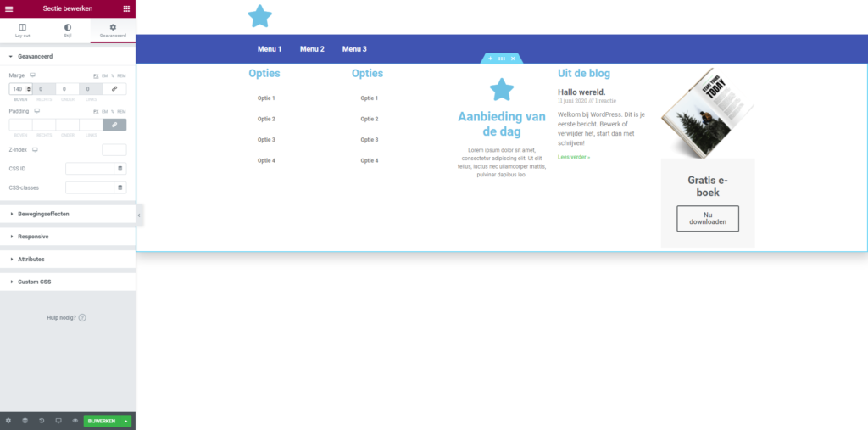This screenshot has height=430, width=868.
Task: Select % unit for Marge
Action: [113, 75]
